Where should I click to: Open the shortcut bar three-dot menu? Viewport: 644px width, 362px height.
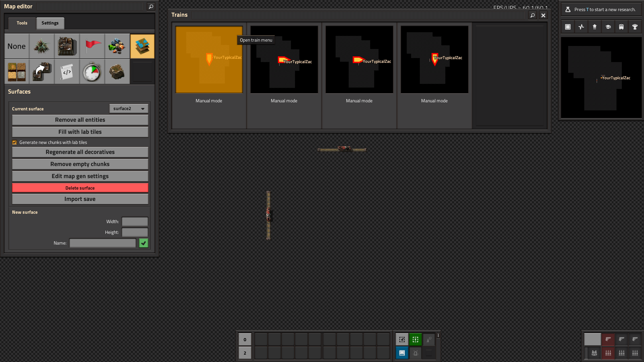coord(438,335)
